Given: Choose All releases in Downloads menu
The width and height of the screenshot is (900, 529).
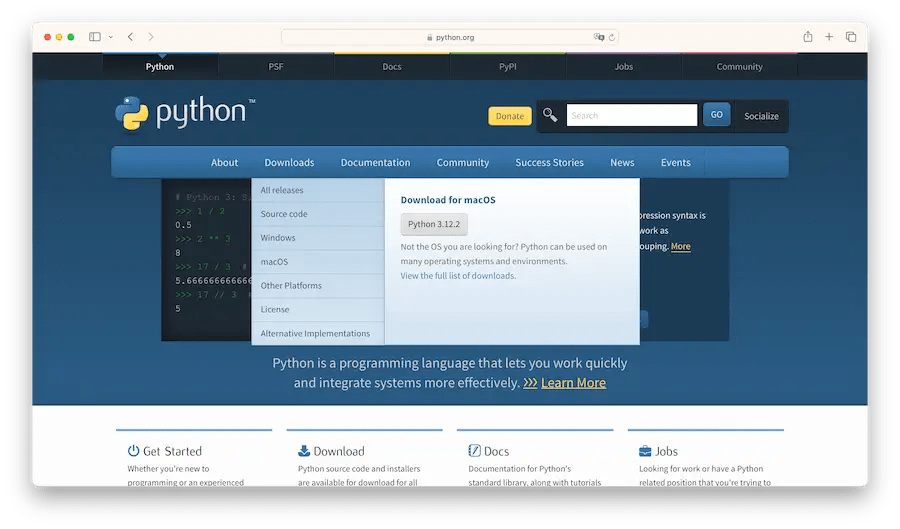Looking at the screenshot, I should [x=318, y=190].
